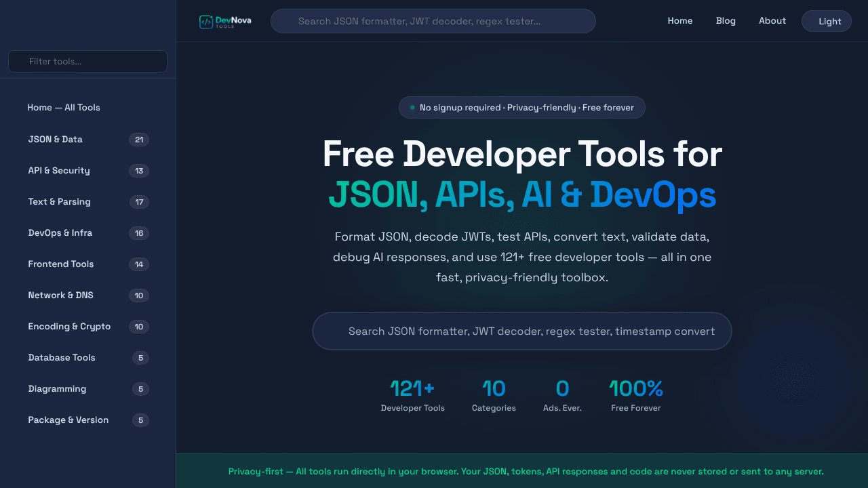The image size is (868, 488).
Task: Open the Encoding & Crypto category
Action: (88, 327)
